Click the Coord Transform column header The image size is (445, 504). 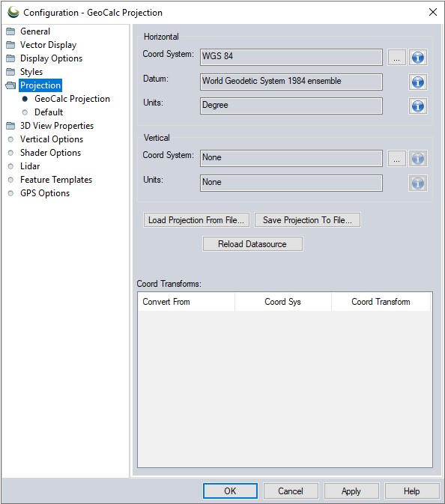pyautogui.click(x=381, y=302)
